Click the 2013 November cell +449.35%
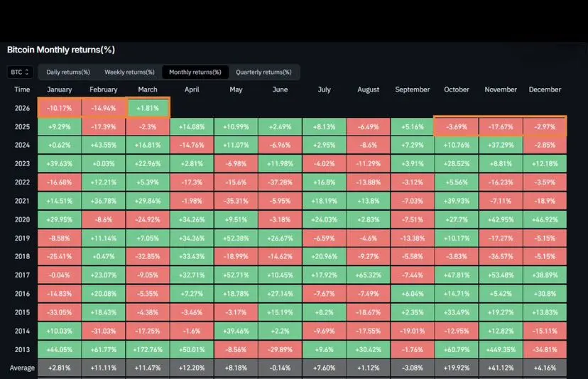Viewport: 588px width, 379px height. click(x=501, y=349)
